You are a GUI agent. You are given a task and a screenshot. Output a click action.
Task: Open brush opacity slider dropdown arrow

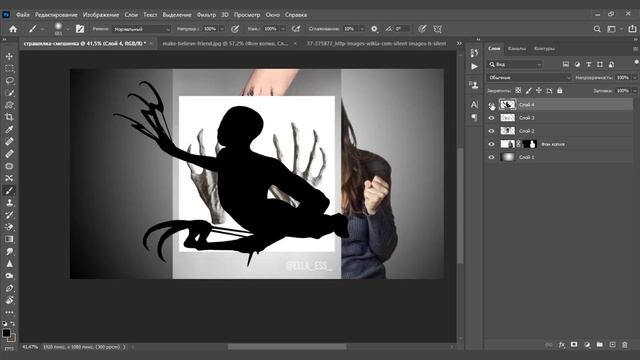coord(222,29)
